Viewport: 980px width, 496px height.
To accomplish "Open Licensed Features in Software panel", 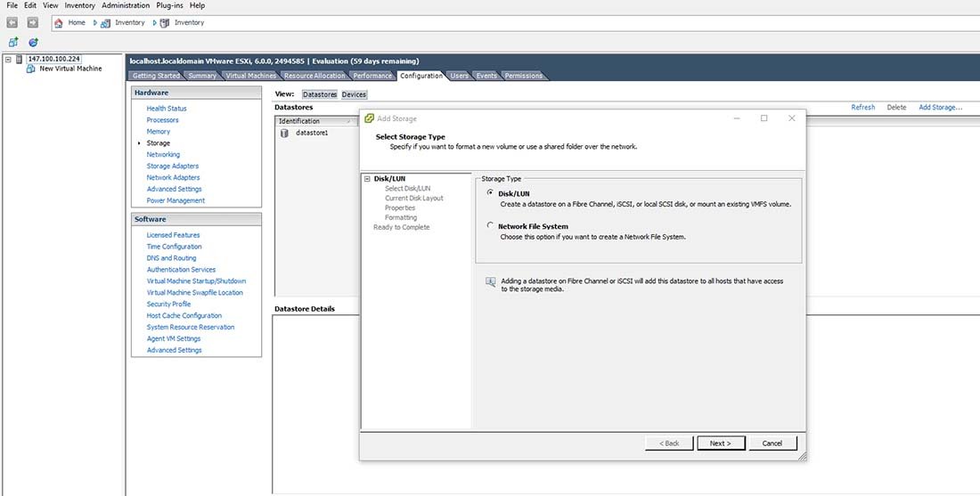I will [x=173, y=235].
